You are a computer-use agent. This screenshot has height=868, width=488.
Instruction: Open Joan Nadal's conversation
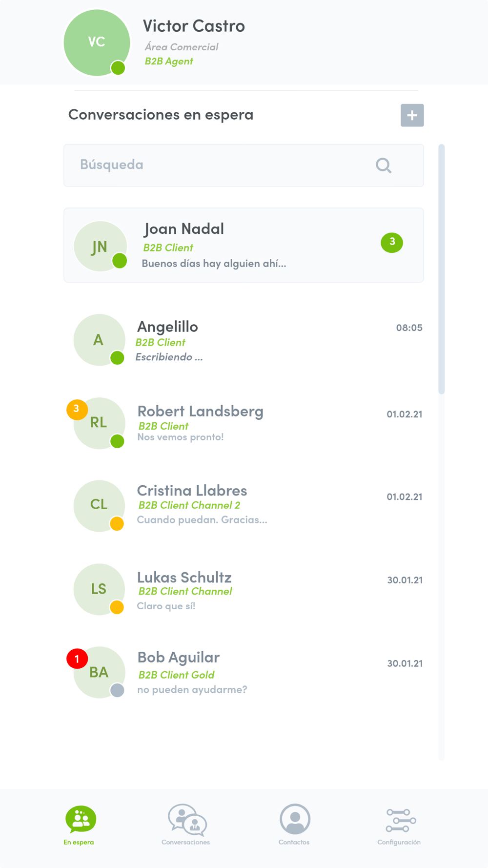tap(244, 245)
